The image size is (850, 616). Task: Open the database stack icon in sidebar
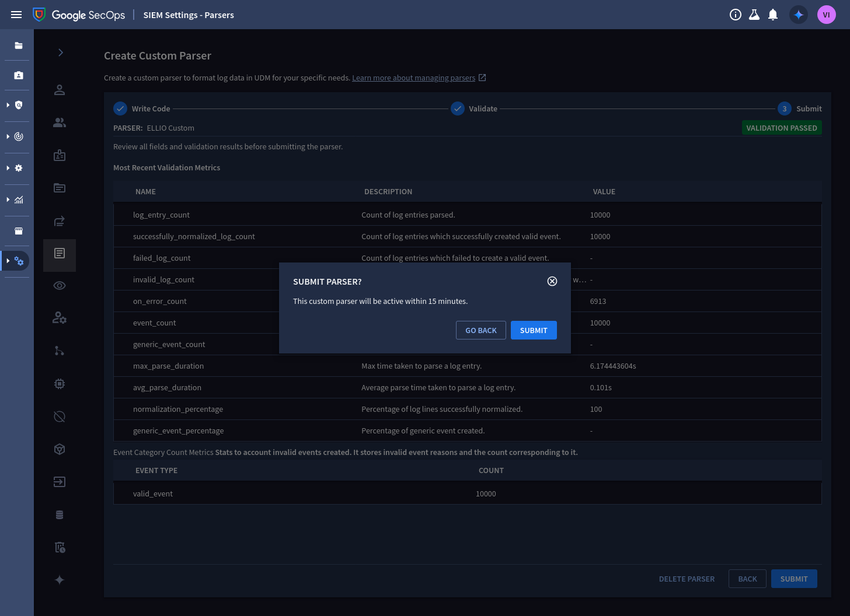60,514
